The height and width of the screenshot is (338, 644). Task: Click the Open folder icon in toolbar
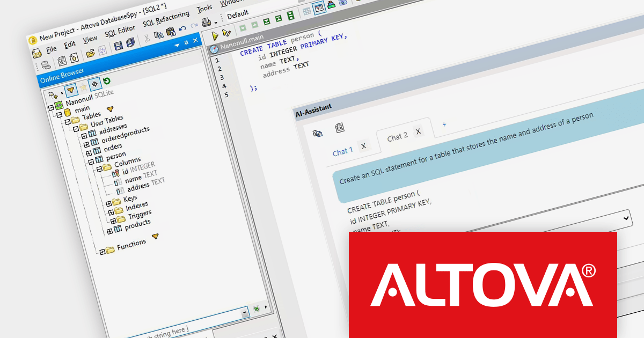pyautogui.click(x=91, y=53)
